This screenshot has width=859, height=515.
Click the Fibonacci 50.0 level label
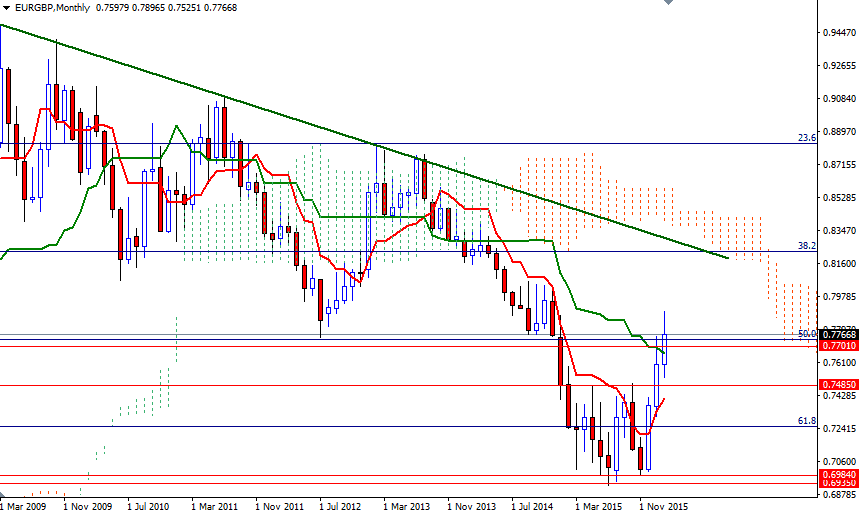pyautogui.click(x=807, y=333)
